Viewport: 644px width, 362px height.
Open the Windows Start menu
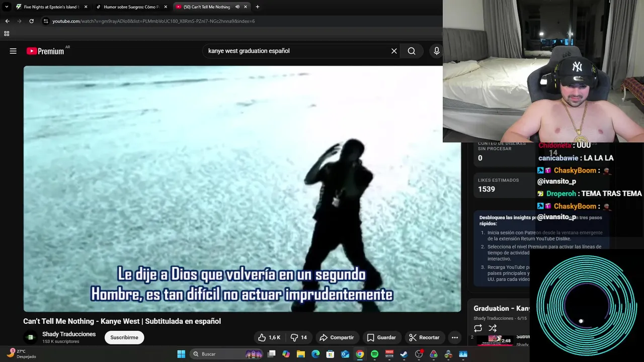(181, 354)
